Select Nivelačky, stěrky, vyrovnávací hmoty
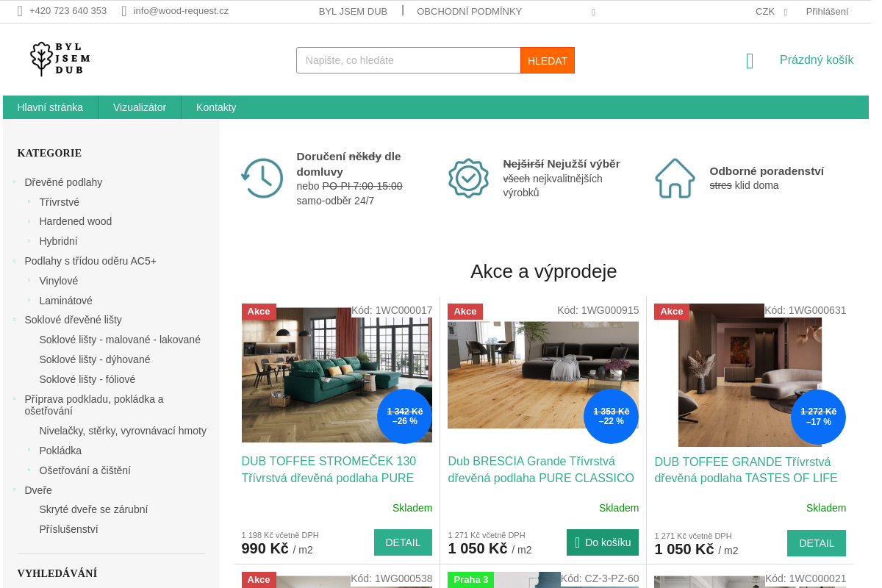The image size is (882, 588). click(x=123, y=431)
